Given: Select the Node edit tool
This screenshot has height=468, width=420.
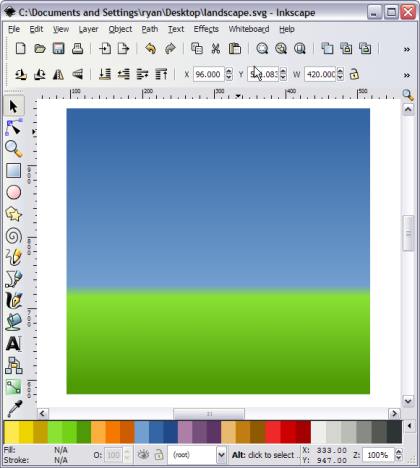Looking at the screenshot, I should (x=14, y=127).
